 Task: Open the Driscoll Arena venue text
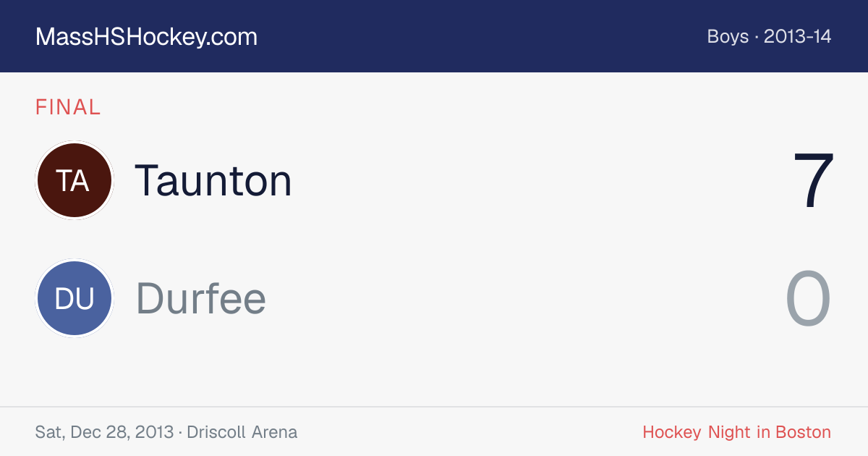click(x=242, y=432)
